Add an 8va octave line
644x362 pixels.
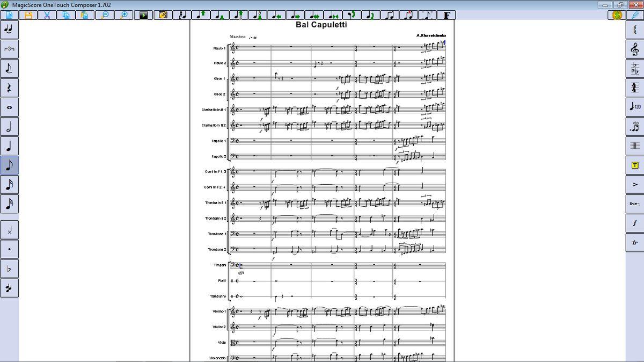tap(635, 204)
